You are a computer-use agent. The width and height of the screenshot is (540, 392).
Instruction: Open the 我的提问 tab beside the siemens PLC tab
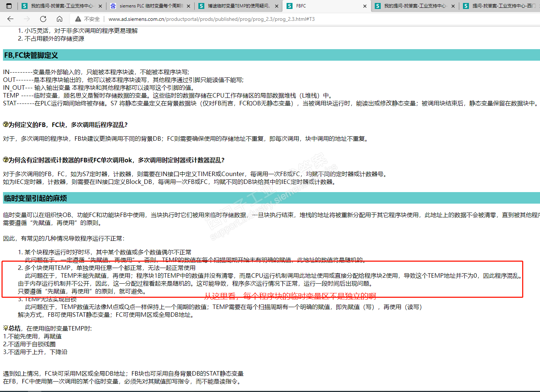click(x=62, y=6)
